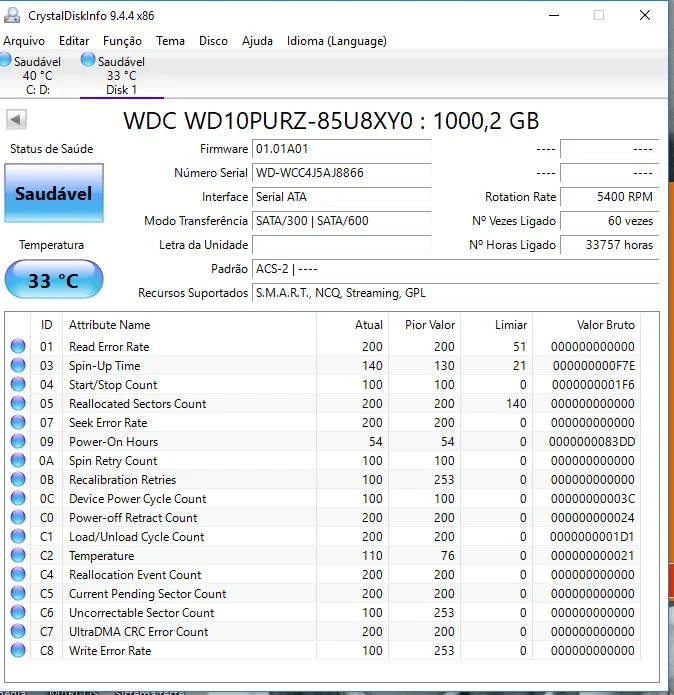Open the Editar menu
The width and height of the screenshot is (674, 695).
click(x=74, y=41)
